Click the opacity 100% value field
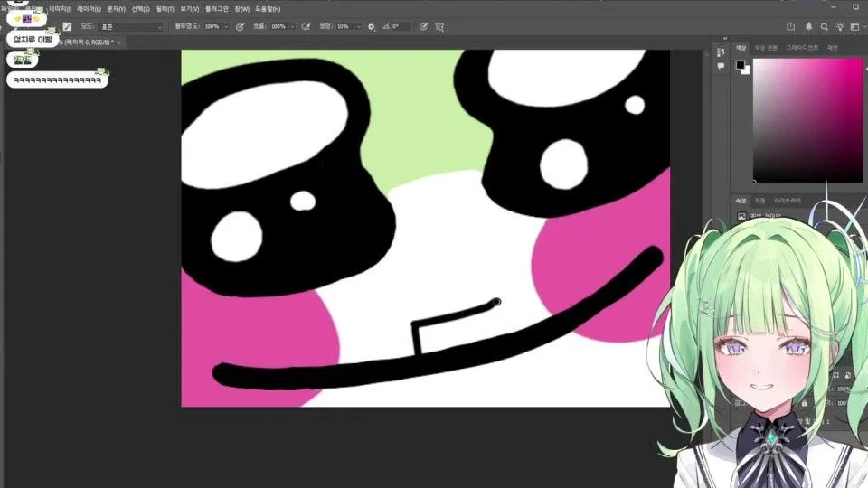Image resolution: width=868 pixels, height=488 pixels. 212,26
